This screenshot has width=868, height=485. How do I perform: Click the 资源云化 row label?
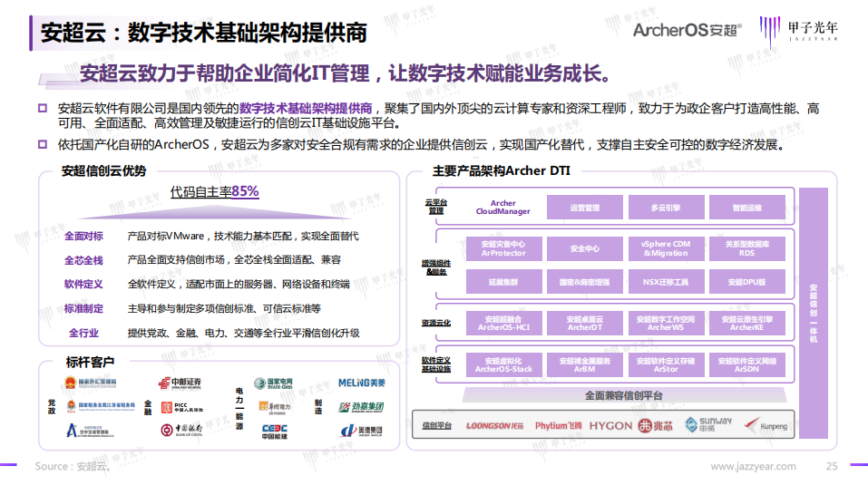pyautogui.click(x=436, y=323)
